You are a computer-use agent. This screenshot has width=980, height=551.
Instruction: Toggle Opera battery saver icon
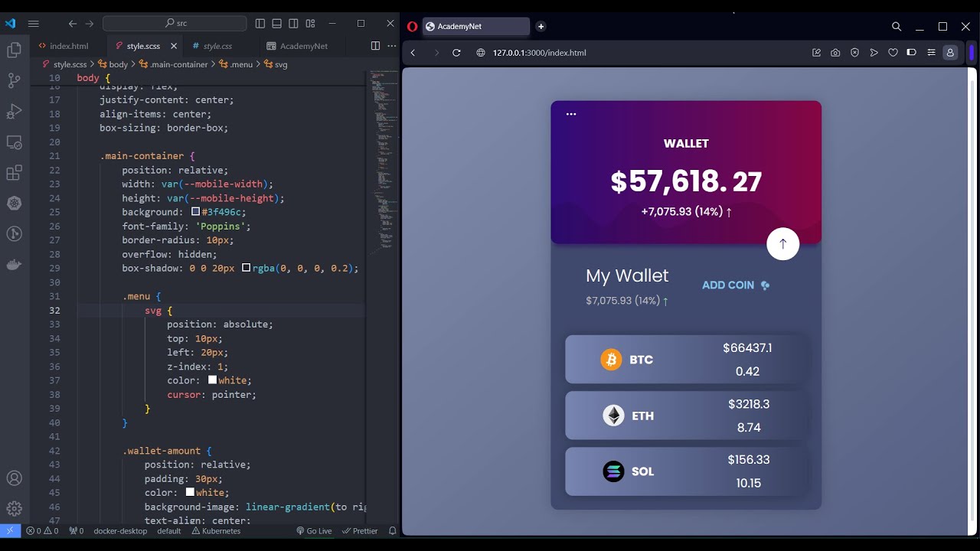(911, 53)
